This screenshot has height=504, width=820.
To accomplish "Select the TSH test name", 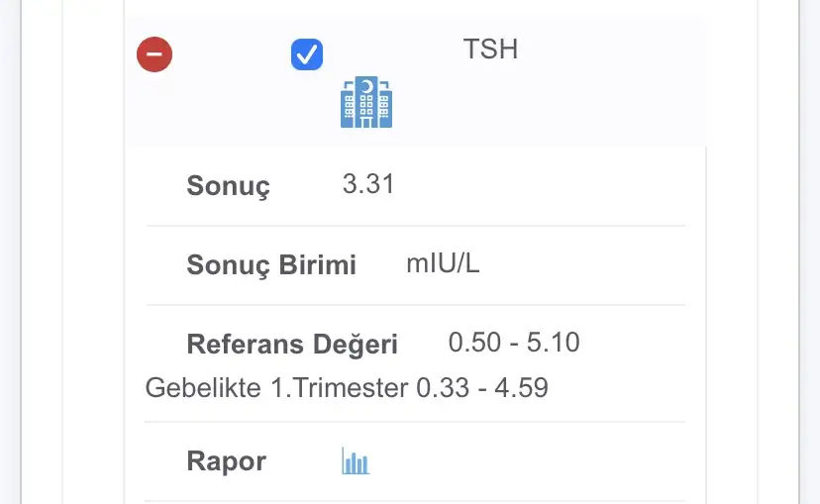I will pos(490,50).
